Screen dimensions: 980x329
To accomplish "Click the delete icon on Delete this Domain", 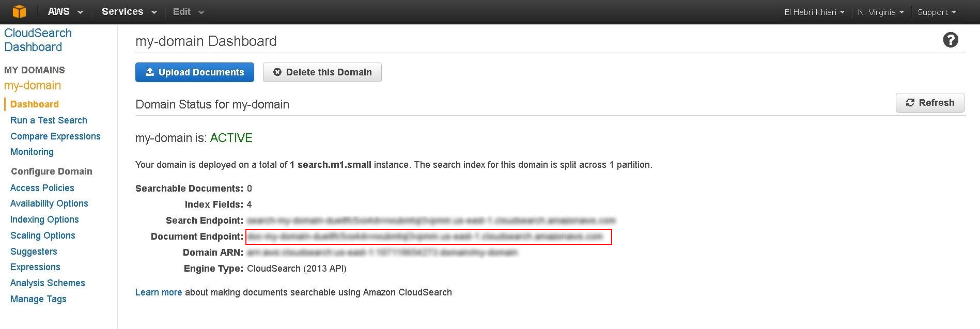I will tap(277, 72).
